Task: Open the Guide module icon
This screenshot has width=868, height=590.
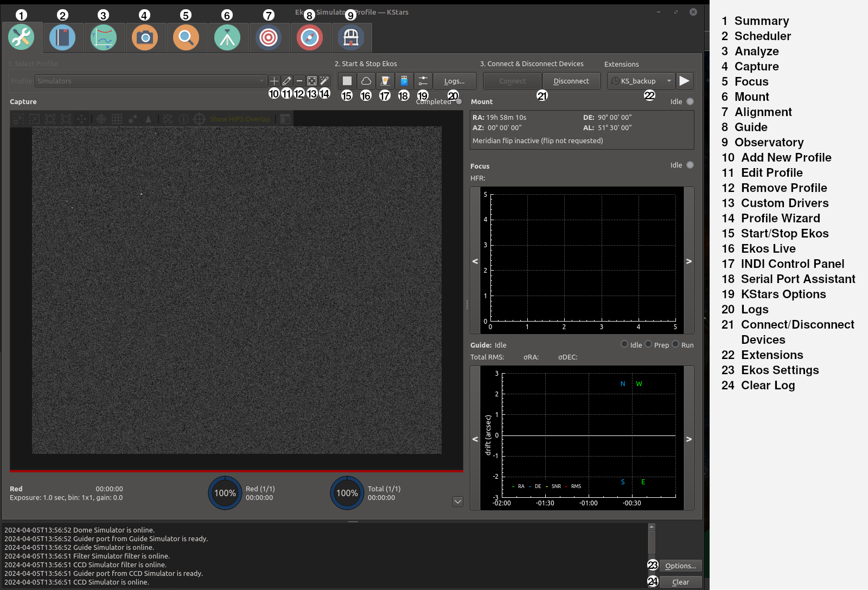Action: pos(310,38)
